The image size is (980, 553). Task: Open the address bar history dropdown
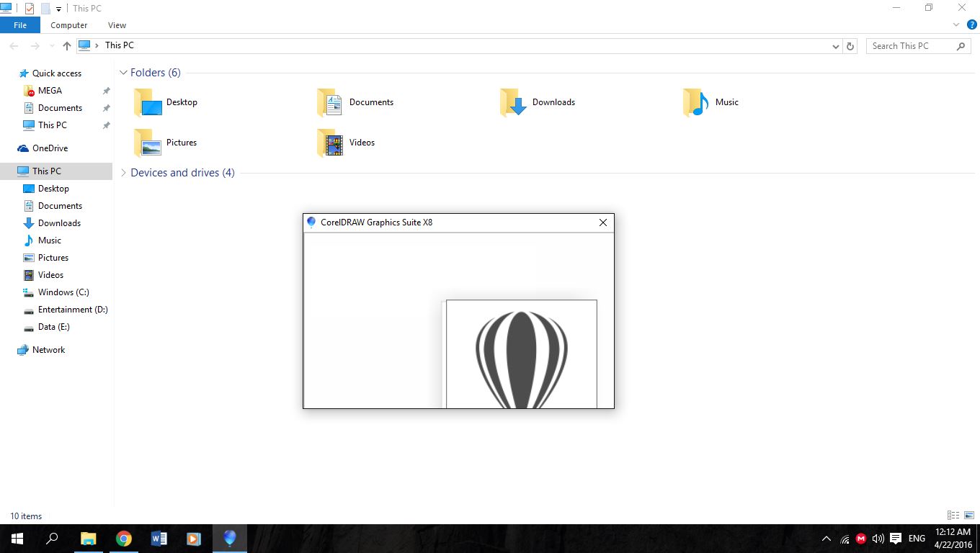point(836,46)
